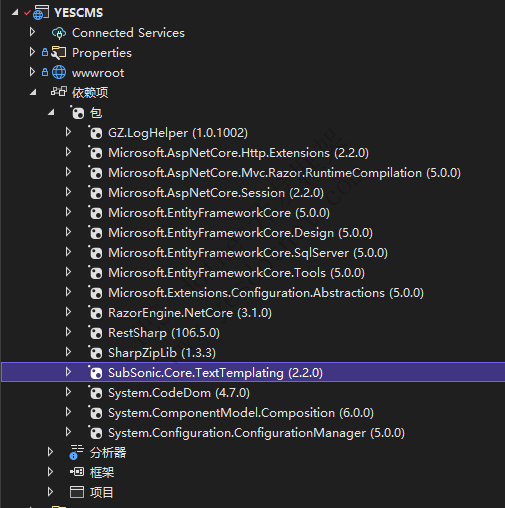Expand the Properties folder
The width and height of the screenshot is (505, 508).
pos(32,52)
